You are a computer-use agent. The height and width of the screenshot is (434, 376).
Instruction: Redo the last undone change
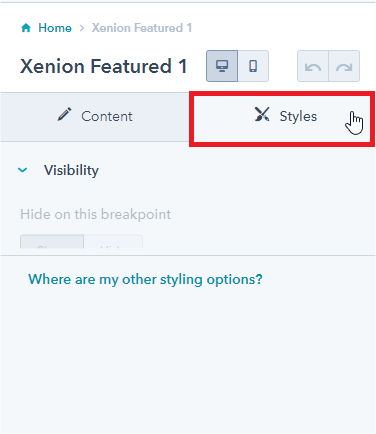tap(344, 66)
